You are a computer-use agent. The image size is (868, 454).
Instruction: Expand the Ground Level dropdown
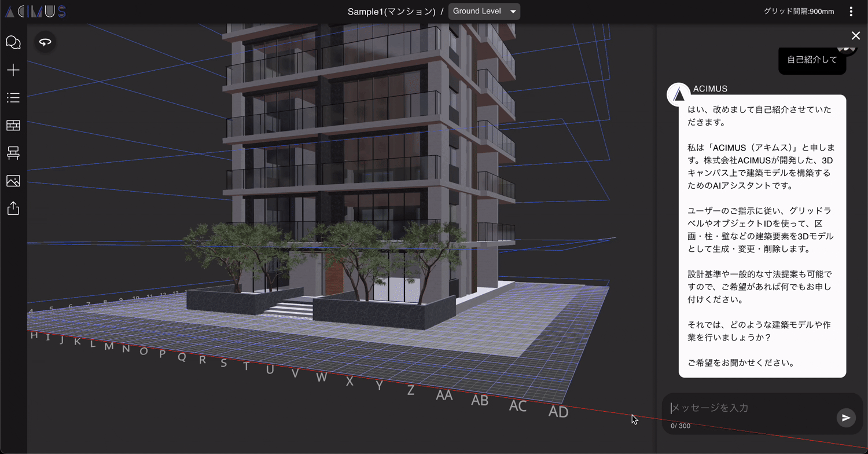[x=484, y=12]
